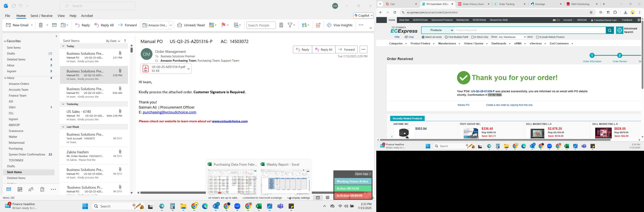Open Chrome Downloads icon
The width and height of the screenshot is (644, 212).
click(x=625, y=12)
